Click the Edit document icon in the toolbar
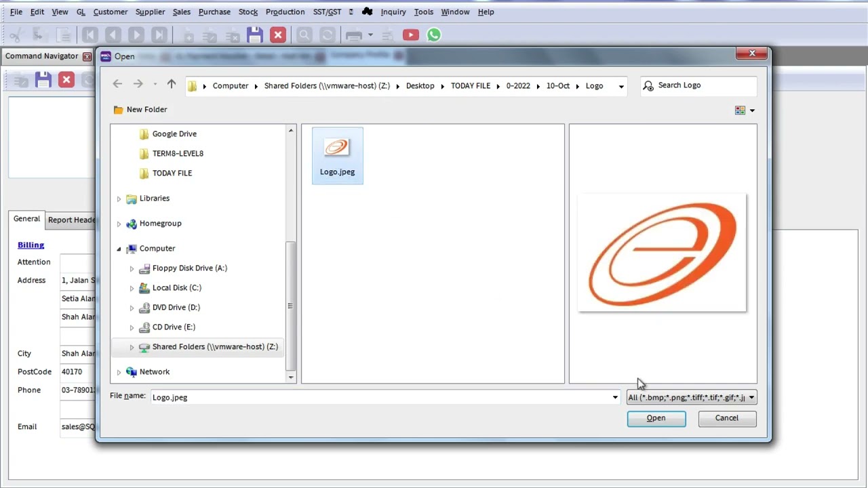The height and width of the screenshot is (488, 868). [x=210, y=35]
